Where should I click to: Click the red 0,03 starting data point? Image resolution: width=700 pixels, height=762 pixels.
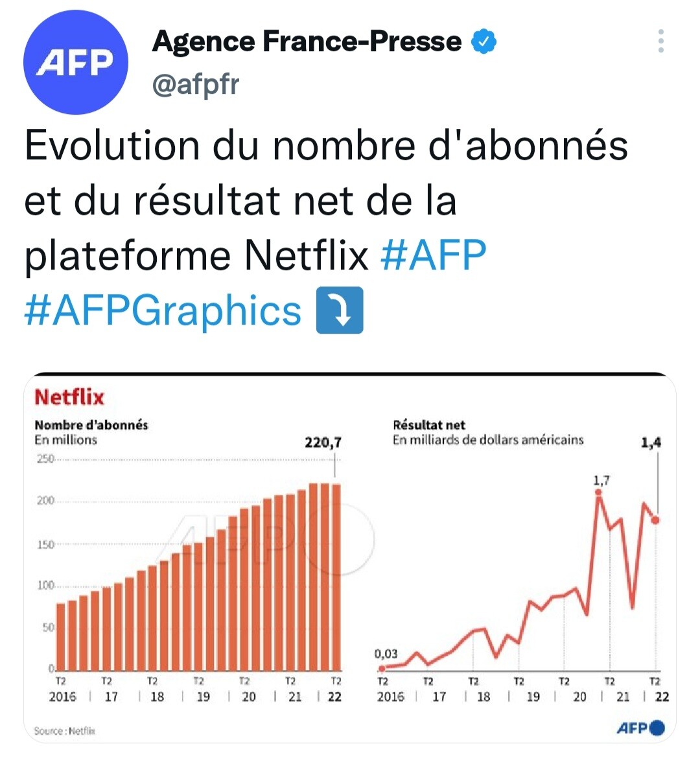382,668
